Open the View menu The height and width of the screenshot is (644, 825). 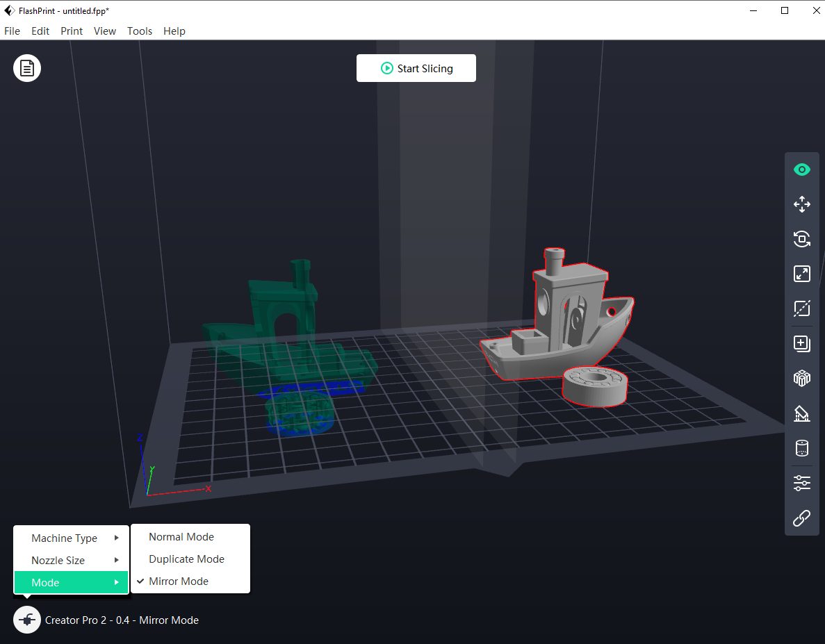[105, 31]
